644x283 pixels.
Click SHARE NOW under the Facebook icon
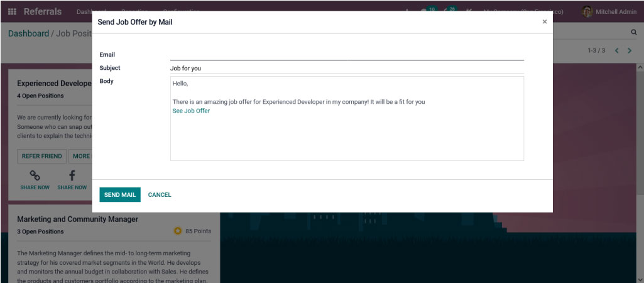(x=72, y=187)
